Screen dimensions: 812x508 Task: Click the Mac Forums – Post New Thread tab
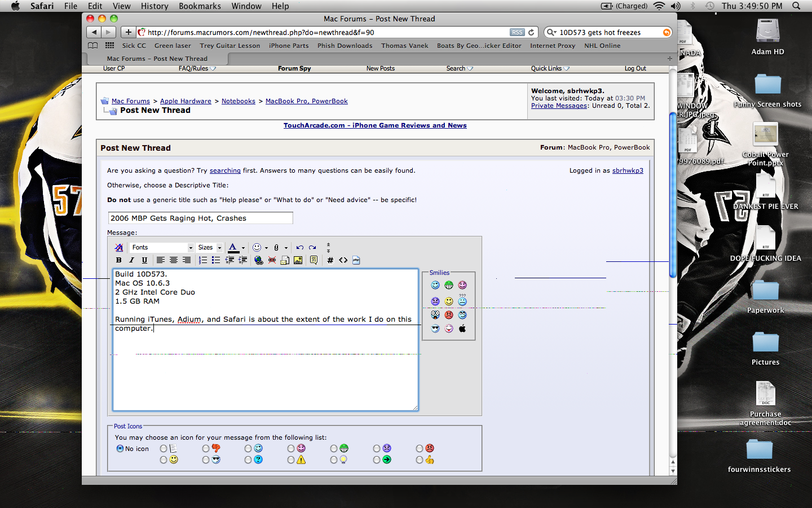click(157, 59)
